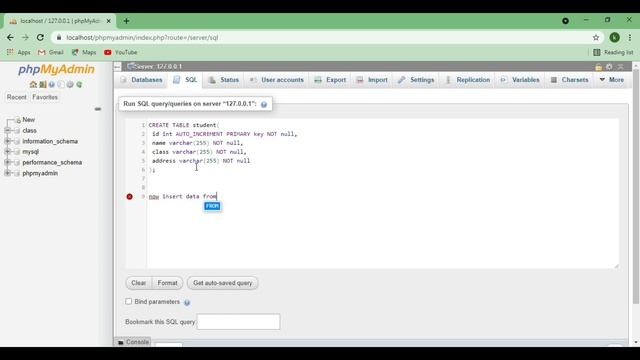Open Maps bookmark
Viewport: 640px width, 360px height.
click(x=84, y=52)
